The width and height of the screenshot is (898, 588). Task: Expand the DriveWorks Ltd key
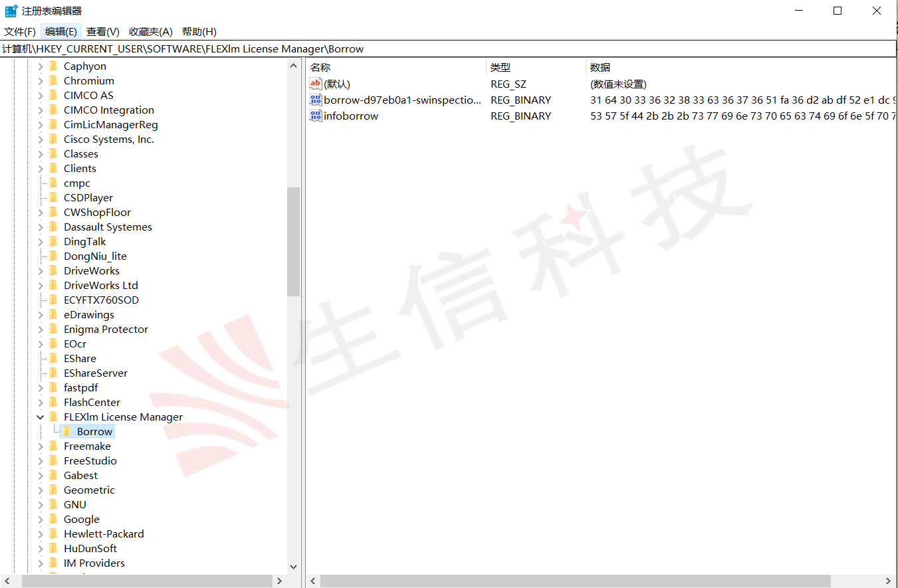[40, 285]
